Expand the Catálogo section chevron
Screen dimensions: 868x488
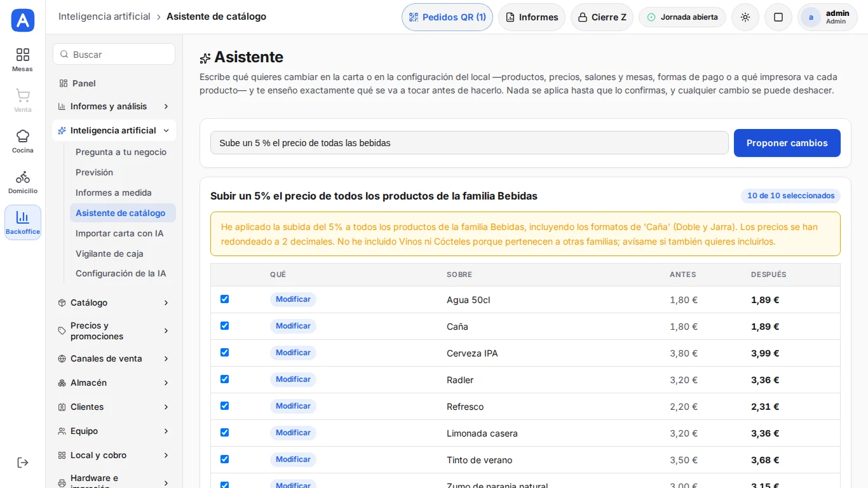click(166, 302)
